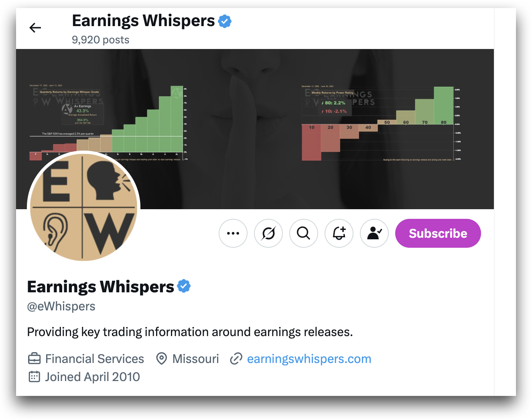This screenshot has width=532, height=420.
Task: Turn on post notifications bell
Action: [x=339, y=233]
